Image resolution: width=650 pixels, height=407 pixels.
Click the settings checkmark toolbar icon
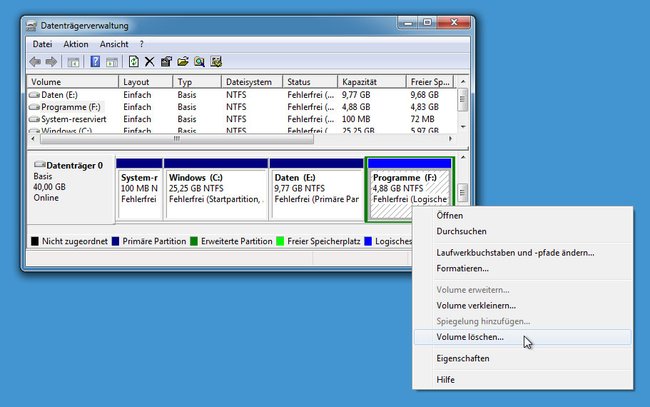point(216,62)
